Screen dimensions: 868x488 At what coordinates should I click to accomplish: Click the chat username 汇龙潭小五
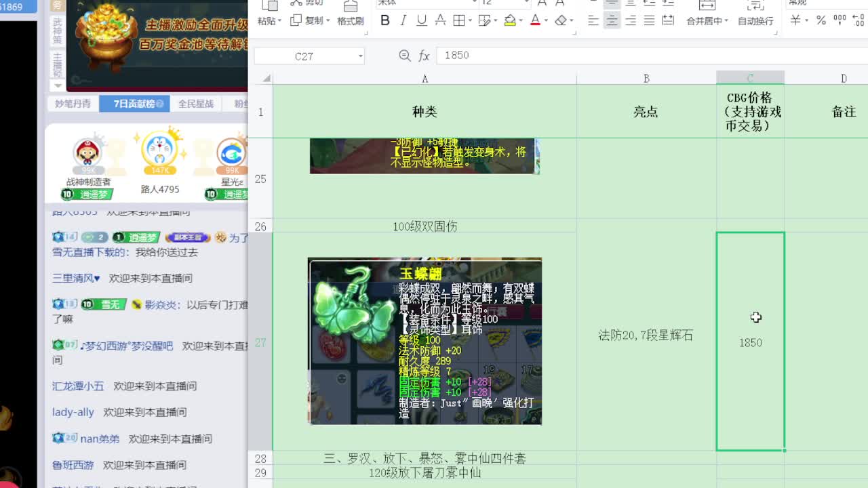[78, 386]
